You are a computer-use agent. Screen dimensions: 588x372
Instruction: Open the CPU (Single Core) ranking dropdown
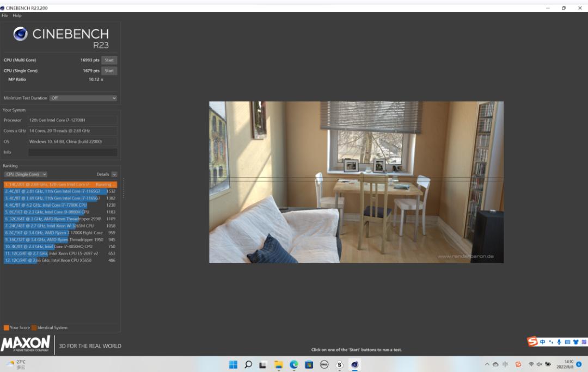(26, 175)
